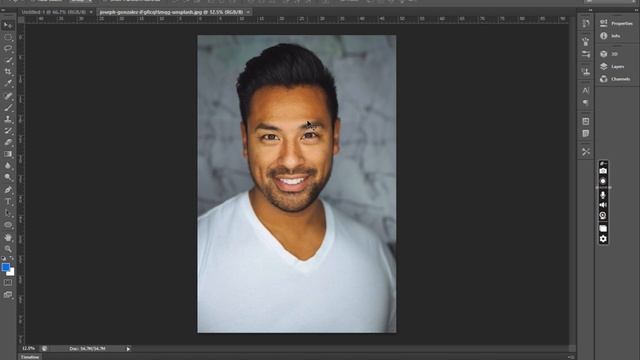Screen dimensions: 640x360
Task: Switch to the joseph-gonzalez unsplash.jpg tab
Action: click(x=171, y=12)
